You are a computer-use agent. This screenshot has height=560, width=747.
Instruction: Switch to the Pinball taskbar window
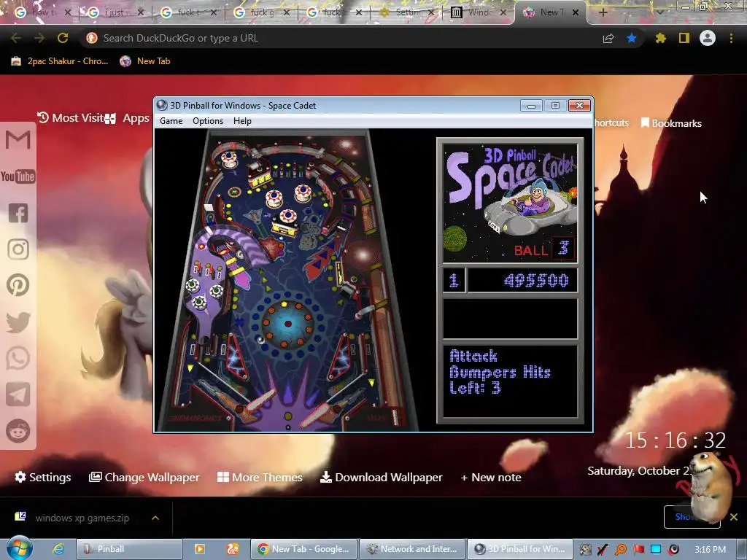[x=130, y=549]
